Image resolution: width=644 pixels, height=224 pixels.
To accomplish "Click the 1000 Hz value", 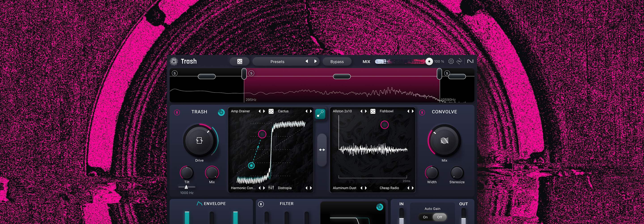I will (187, 193).
